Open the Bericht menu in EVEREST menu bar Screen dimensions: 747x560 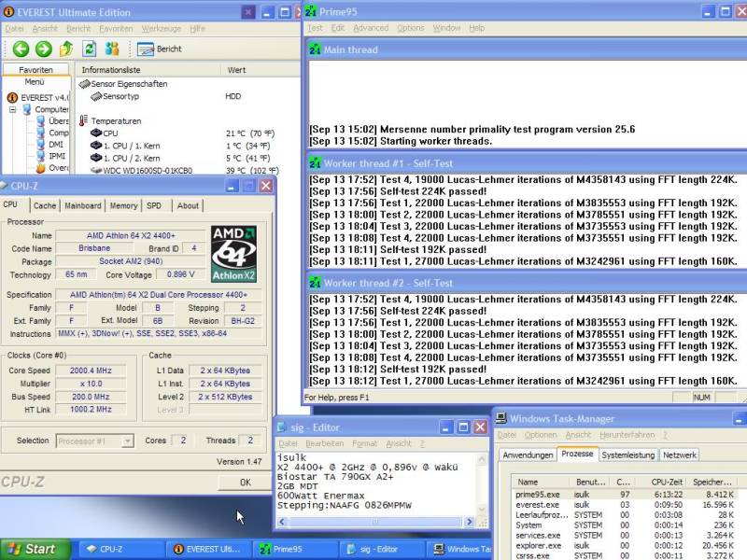78,29
